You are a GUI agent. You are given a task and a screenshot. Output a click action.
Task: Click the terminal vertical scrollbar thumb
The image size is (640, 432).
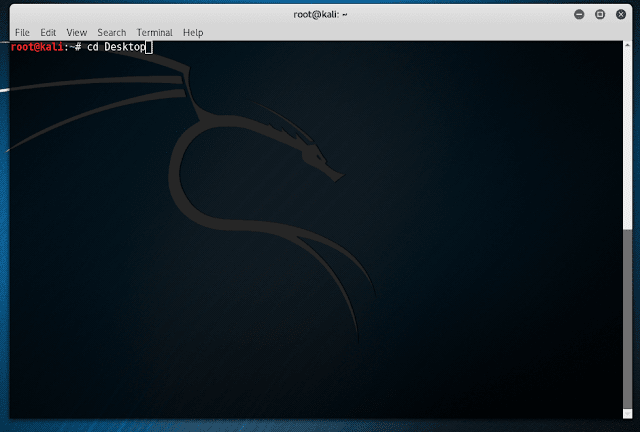click(x=627, y=319)
